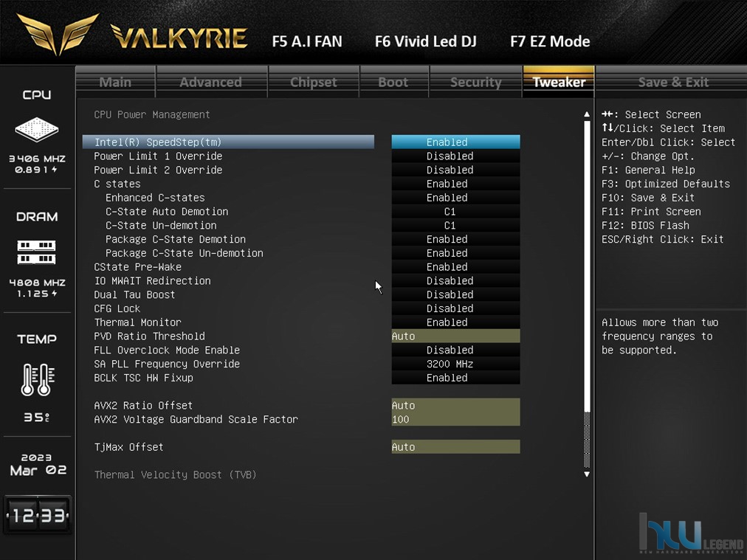
Task: Open F6 Vivid Led DJ
Action: point(425,41)
